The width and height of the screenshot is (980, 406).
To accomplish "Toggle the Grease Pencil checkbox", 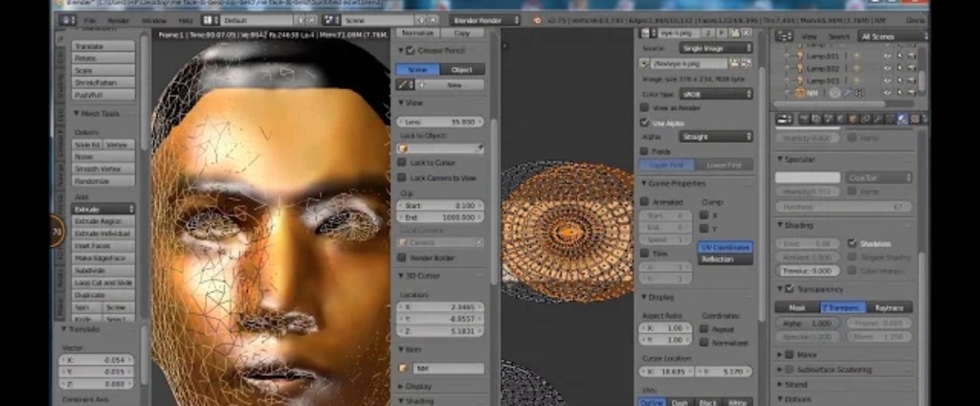I will click(411, 50).
